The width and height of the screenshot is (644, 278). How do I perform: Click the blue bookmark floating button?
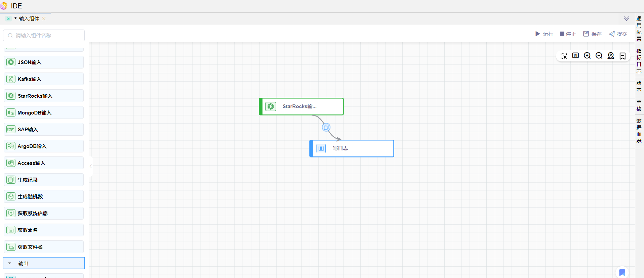[x=622, y=272]
